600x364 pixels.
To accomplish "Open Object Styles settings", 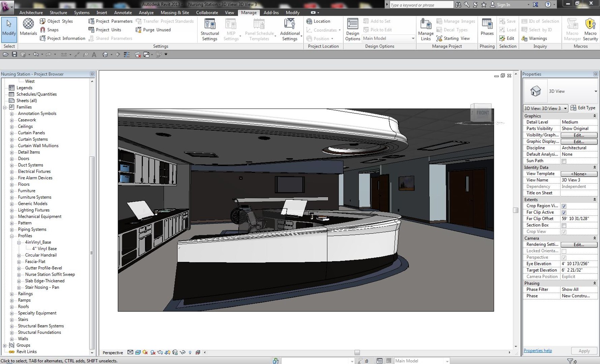I will point(56,21).
